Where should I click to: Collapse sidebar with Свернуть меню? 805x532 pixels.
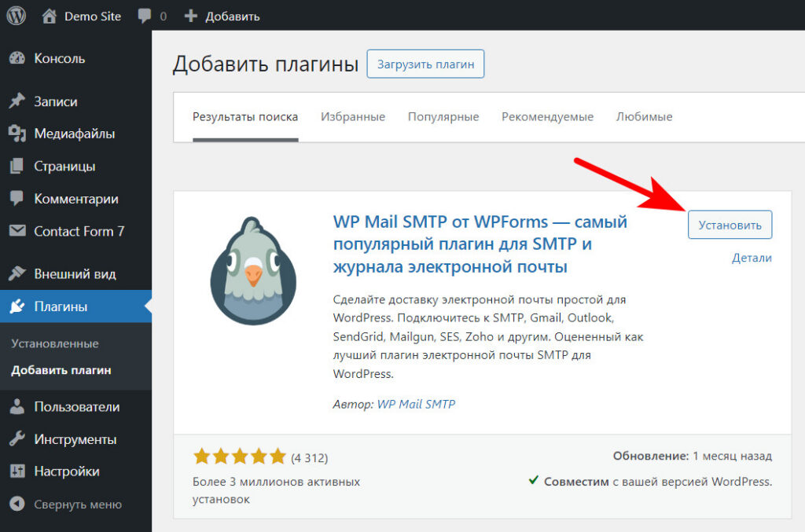tap(76, 504)
